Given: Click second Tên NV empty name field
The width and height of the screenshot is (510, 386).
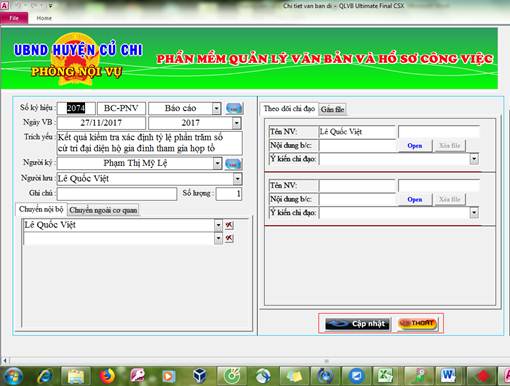Looking at the screenshot, I should click(357, 186).
